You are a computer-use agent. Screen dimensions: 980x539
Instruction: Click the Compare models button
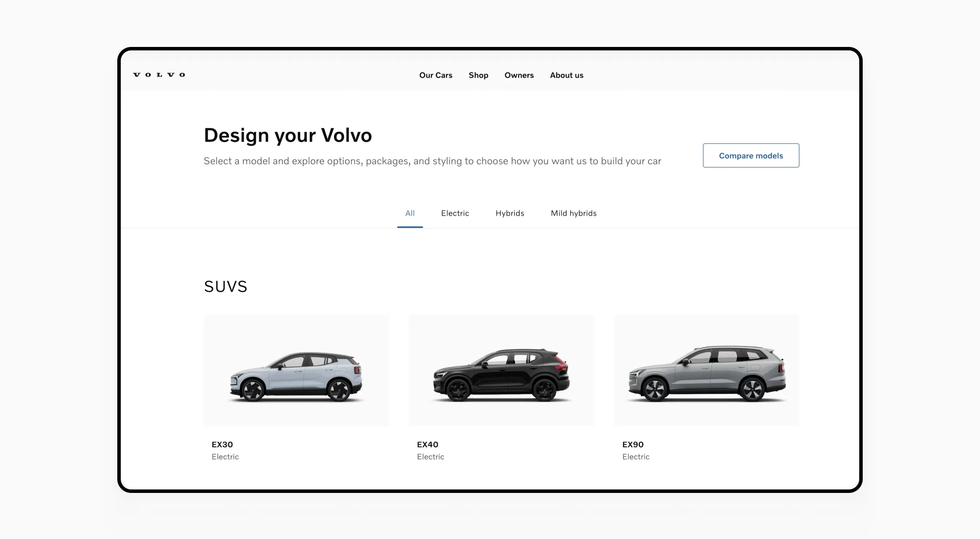(751, 155)
